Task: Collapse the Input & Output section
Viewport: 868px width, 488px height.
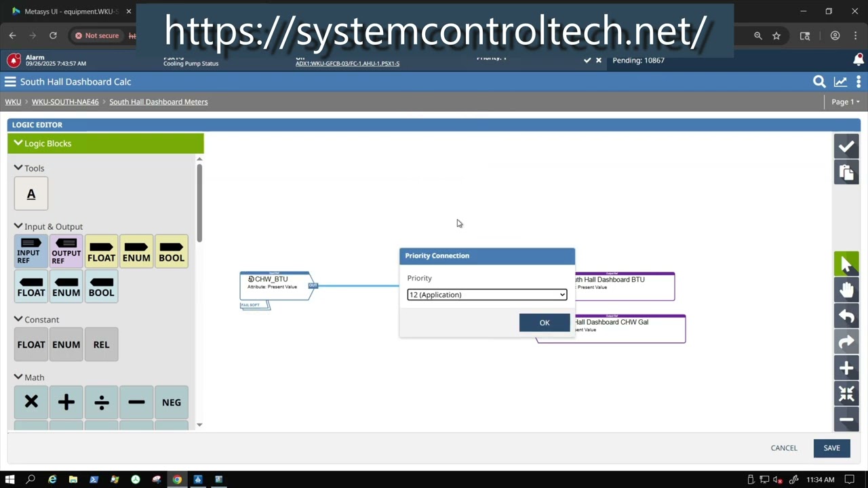Action: [18, 226]
